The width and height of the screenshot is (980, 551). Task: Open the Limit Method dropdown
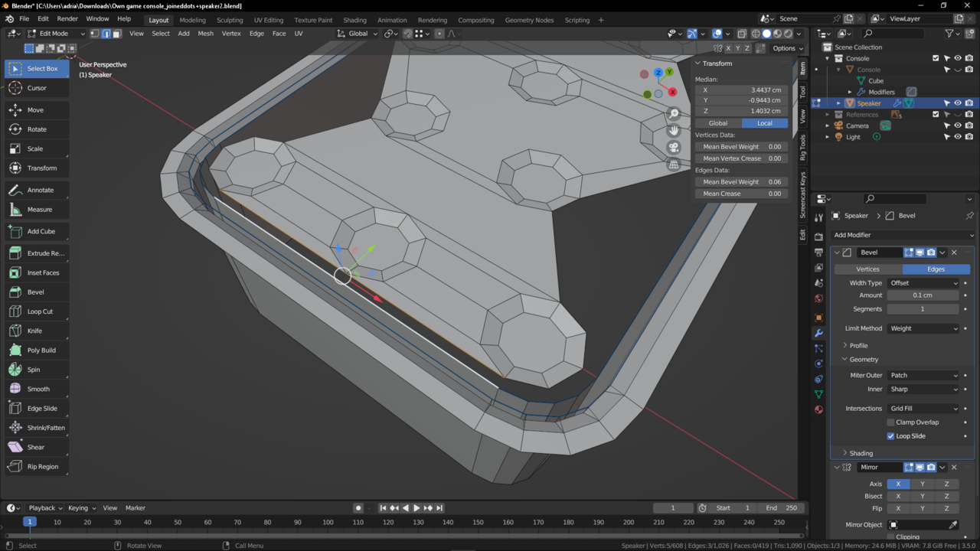(x=923, y=328)
